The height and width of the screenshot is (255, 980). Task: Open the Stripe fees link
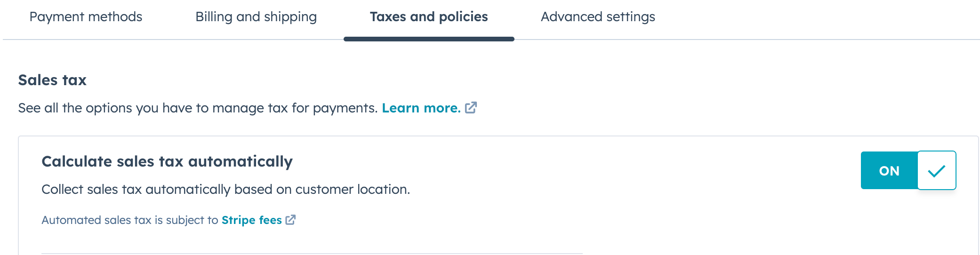click(x=251, y=220)
